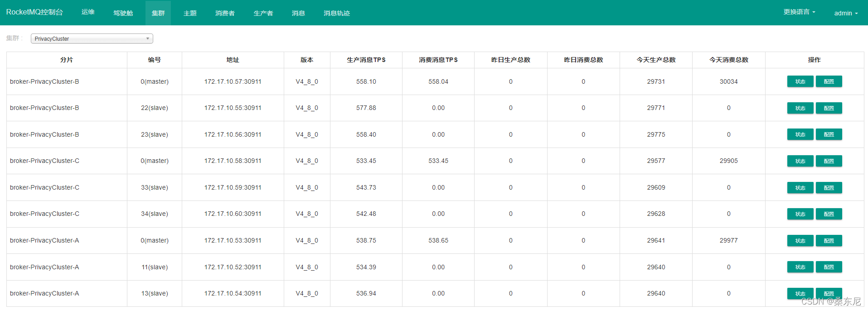Click 配置 for broker at 172.17.10.60
This screenshot has height=310, width=868.
[x=829, y=214]
